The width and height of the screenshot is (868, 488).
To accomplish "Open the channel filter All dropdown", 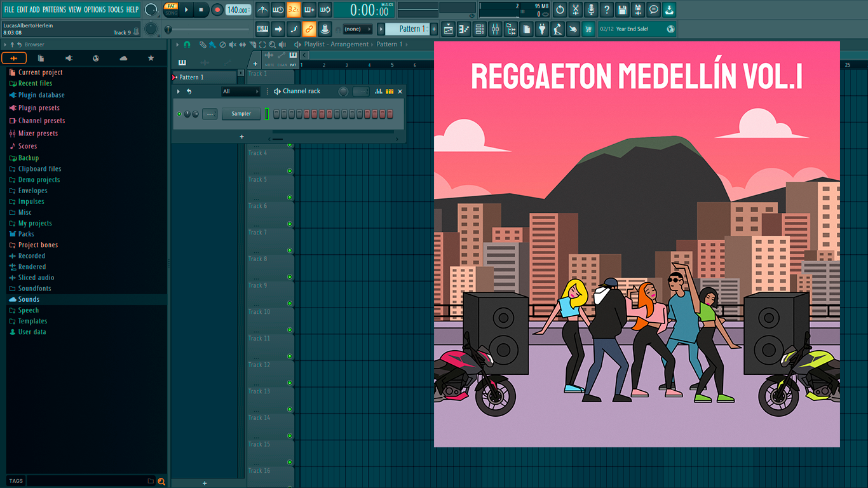I will pos(240,91).
